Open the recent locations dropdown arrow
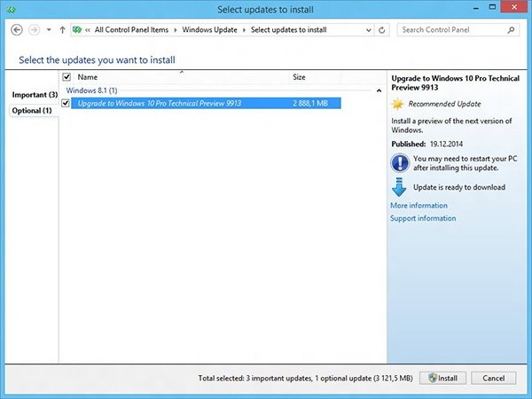 click(x=49, y=30)
